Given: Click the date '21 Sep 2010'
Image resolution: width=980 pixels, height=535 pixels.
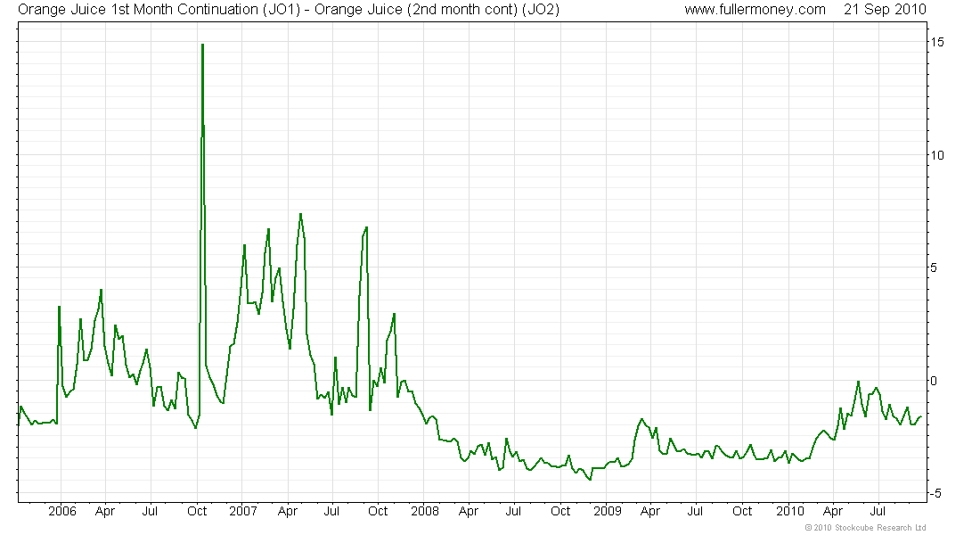Looking at the screenshot, I should click(x=885, y=10).
